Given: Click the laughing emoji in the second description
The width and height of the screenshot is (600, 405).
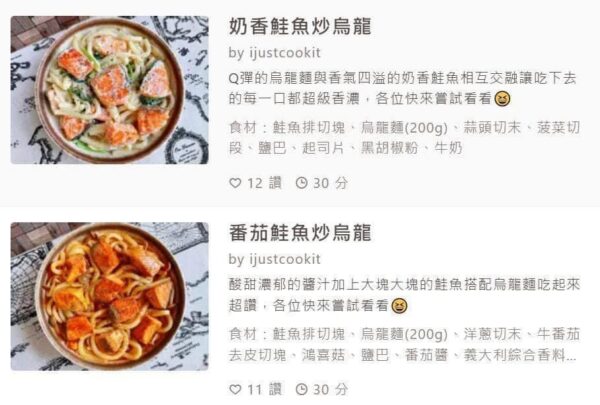Looking at the screenshot, I should 399,306.
